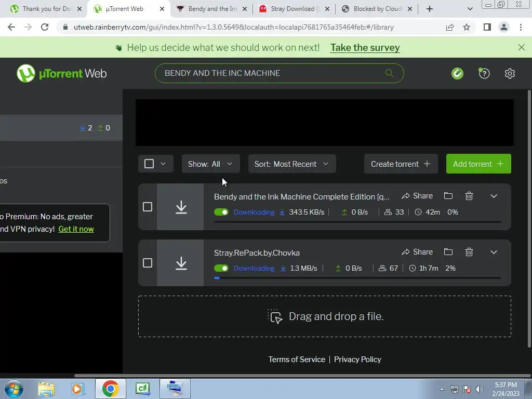This screenshot has width=532, height=399.
Task: Open the tab search chevron
Action: pyautogui.click(x=470, y=9)
